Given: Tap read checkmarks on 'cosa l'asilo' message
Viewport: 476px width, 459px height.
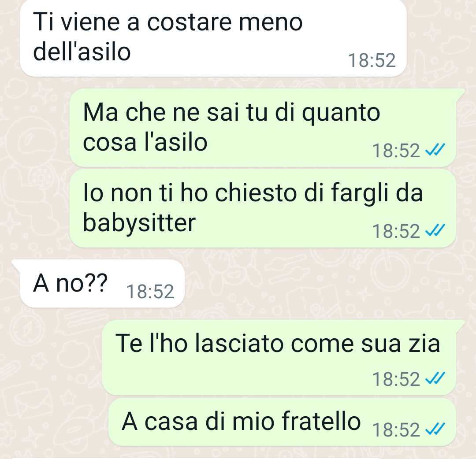Looking at the screenshot, I should pos(435,150).
